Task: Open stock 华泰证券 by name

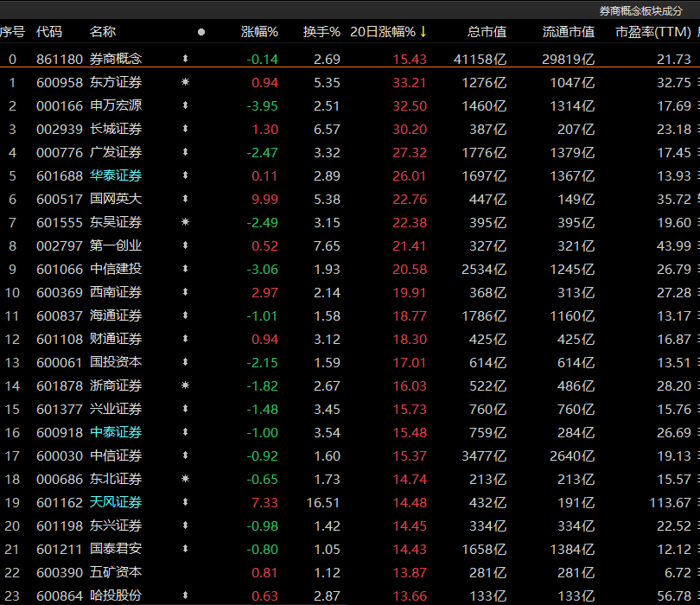Action: [116, 175]
